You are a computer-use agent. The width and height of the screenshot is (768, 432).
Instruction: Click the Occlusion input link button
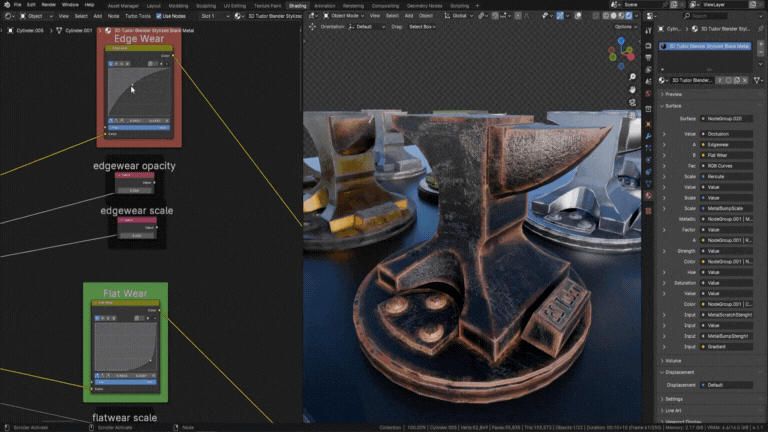click(726, 134)
